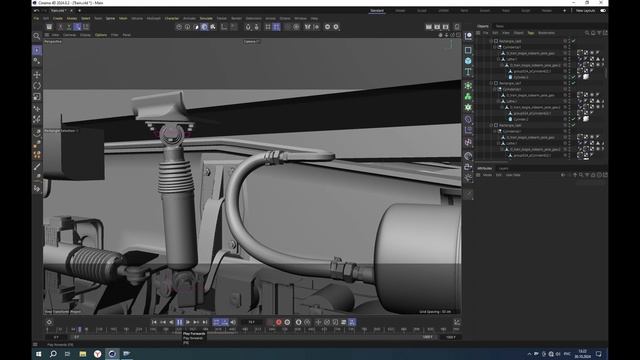The width and height of the screenshot is (640, 360).
Task: Collapse the second Lathe1 node
Action: click(x=498, y=101)
